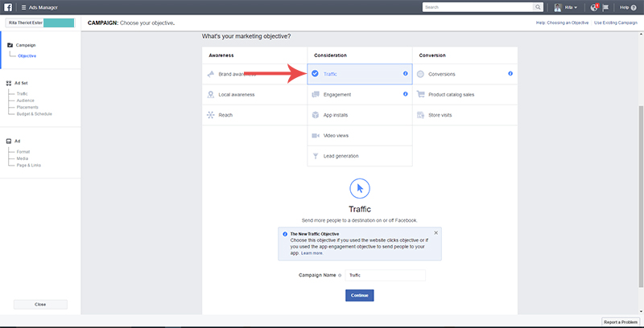Open the Rita account dropdown

coord(571,7)
